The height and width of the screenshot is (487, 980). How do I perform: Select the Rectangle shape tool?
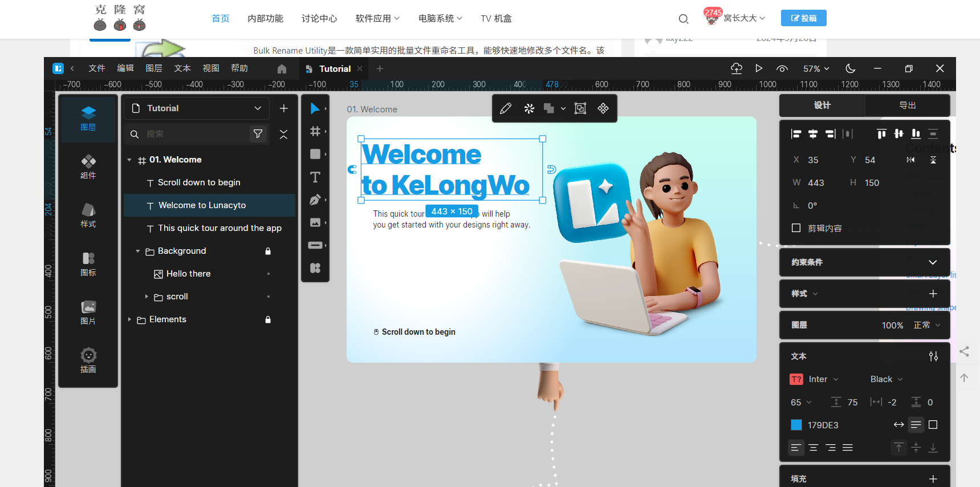click(315, 154)
